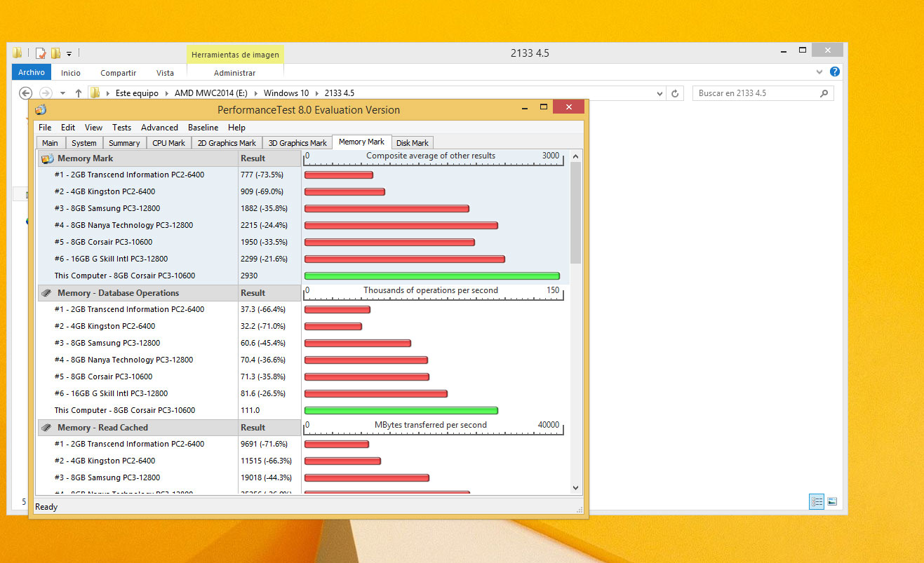This screenshot has height=563, width=924.
Task: Click the Read Cached memory chip icon
Action: tap(47, 428)
